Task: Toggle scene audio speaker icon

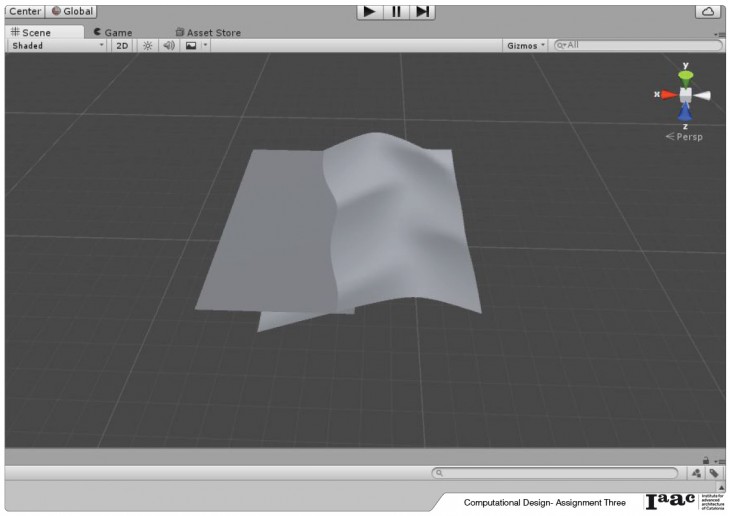Action: point(169,46)
